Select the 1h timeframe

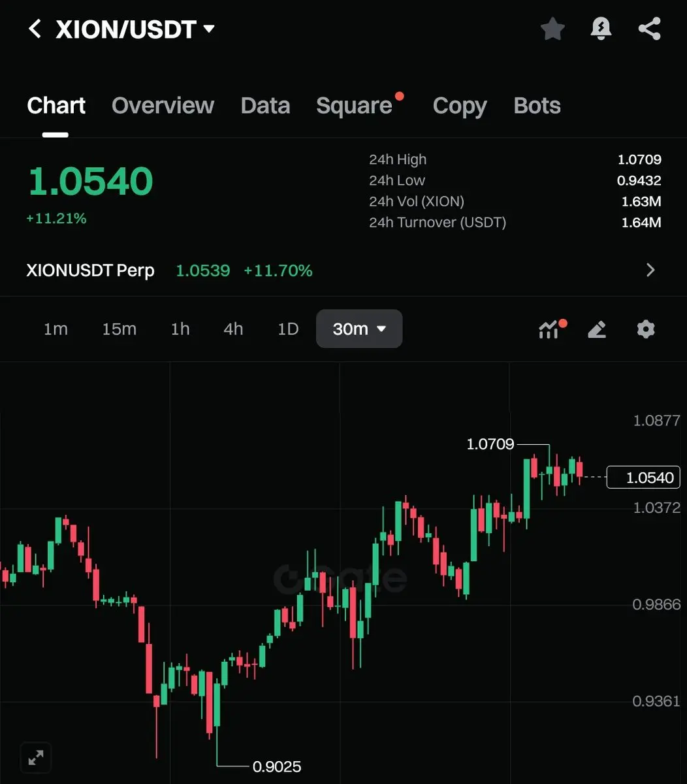point(180,329)
